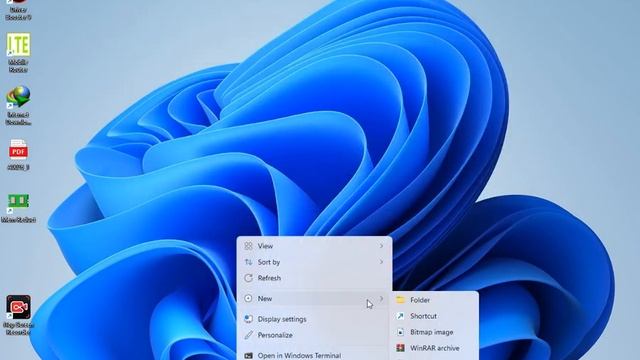
Task: Expand the Sort by submenu chevron
Action: coord(381,262)
